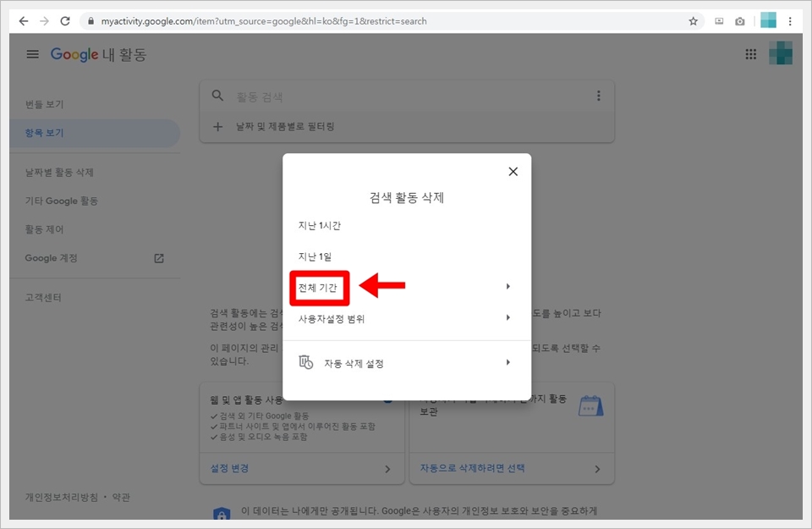Open 기타 Google 활동 in sidebar
This screenshot has width=812, height=529.
click(62, 201)
